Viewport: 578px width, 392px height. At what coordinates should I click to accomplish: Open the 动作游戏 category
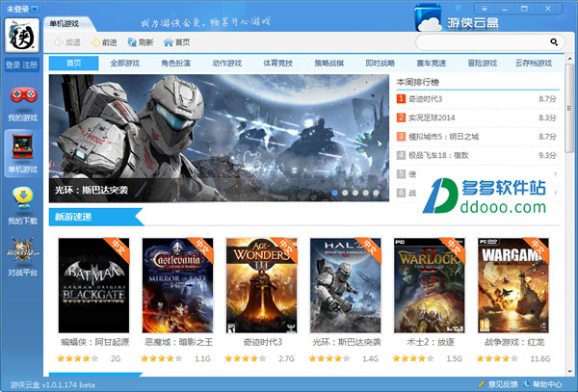point(227,63)
